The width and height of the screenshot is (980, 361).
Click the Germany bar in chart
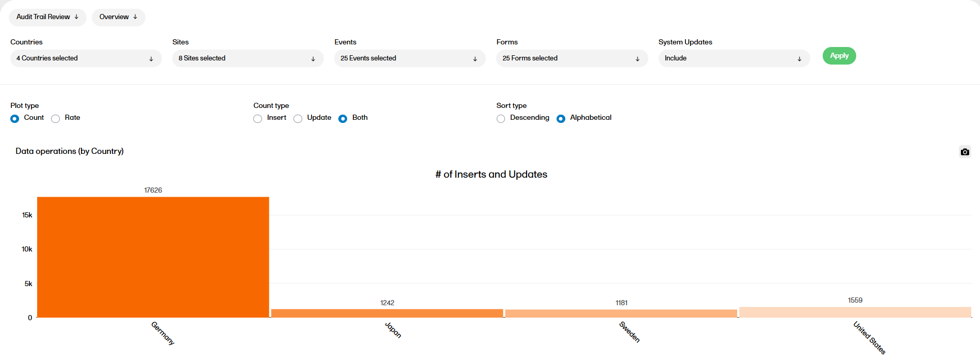pyautogui.click(x=153, y=257)
